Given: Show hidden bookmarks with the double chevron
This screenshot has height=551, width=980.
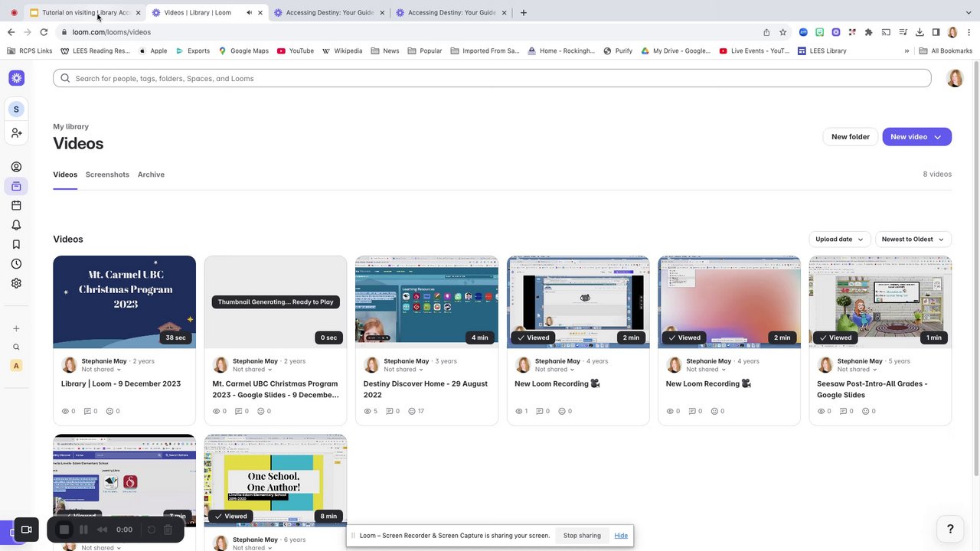Looking at the screenshot, I should pos(906,51).
